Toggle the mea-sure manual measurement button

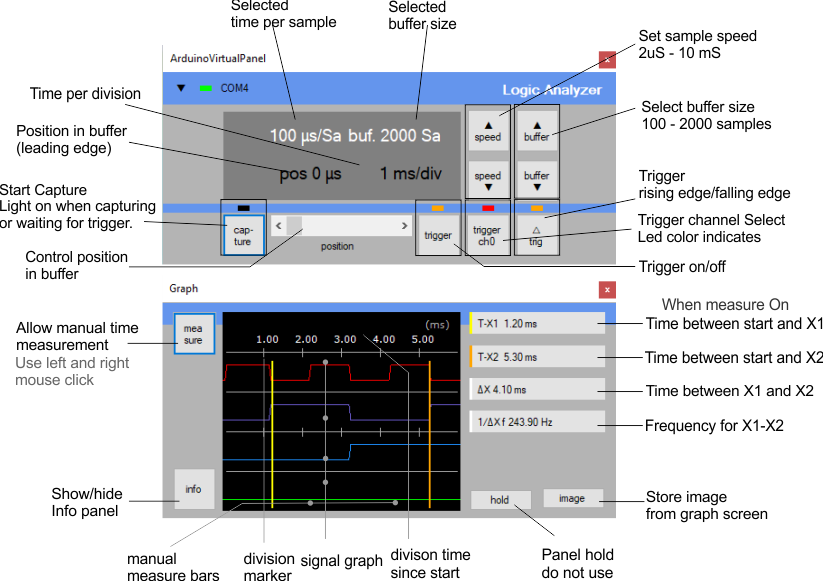pos(194,334)
